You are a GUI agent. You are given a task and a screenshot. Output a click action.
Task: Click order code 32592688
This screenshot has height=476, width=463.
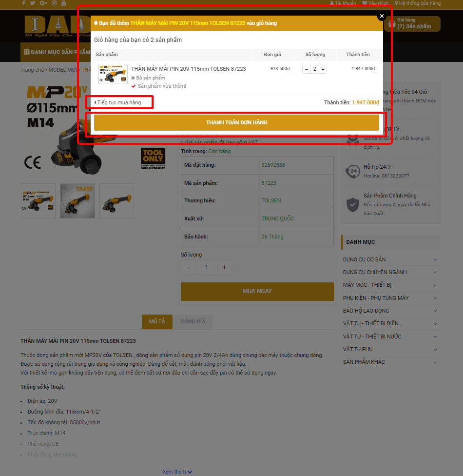pyautogui.click(x=273, y=165)
